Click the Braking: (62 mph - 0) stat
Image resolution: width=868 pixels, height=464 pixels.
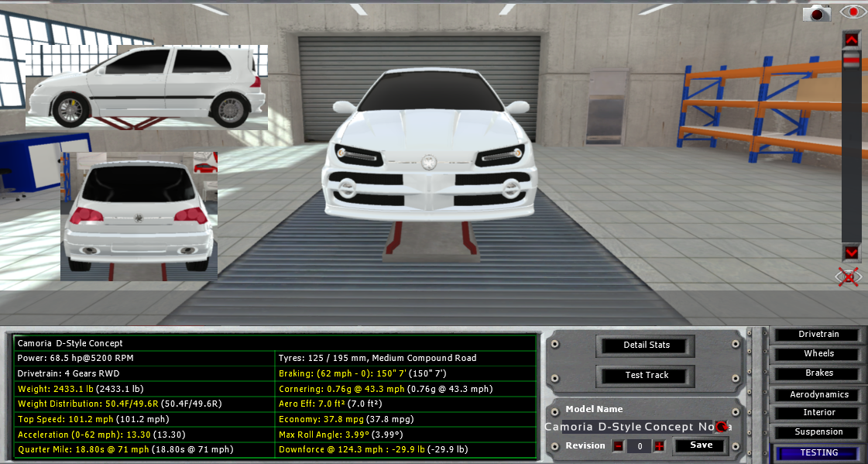(x=343, y=373)
